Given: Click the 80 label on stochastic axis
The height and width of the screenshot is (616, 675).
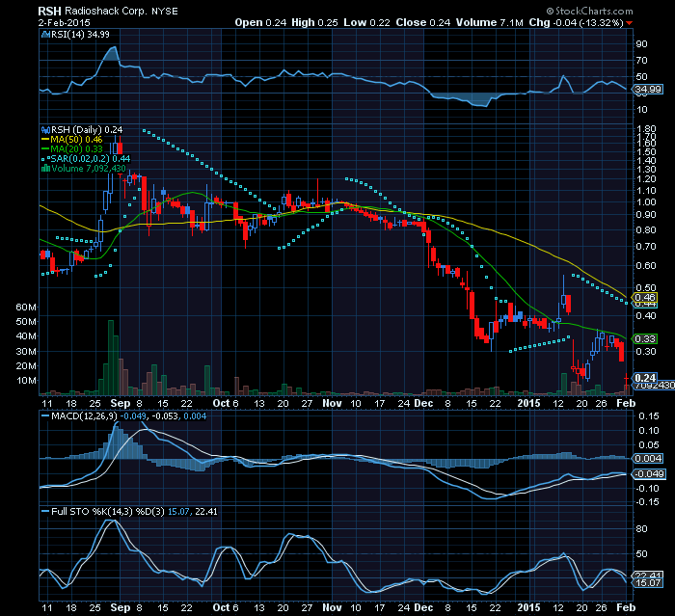Looking at the screenshot, I should pyautogui.click(x=641, y=528).
